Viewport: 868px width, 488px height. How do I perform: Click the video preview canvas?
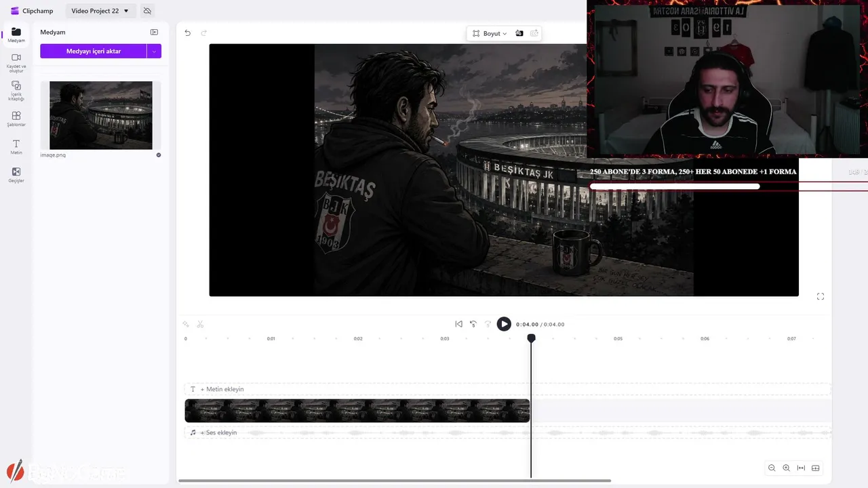[504, 170]
